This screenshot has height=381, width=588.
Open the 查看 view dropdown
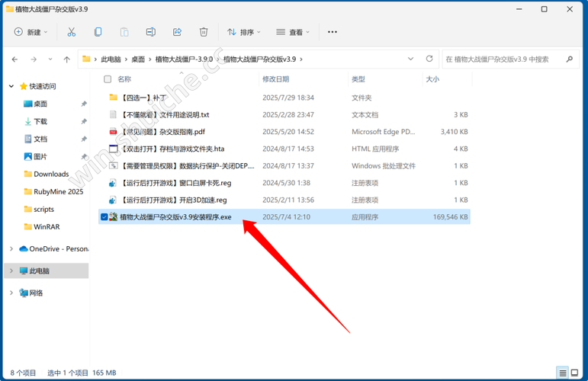click(293, 32)
